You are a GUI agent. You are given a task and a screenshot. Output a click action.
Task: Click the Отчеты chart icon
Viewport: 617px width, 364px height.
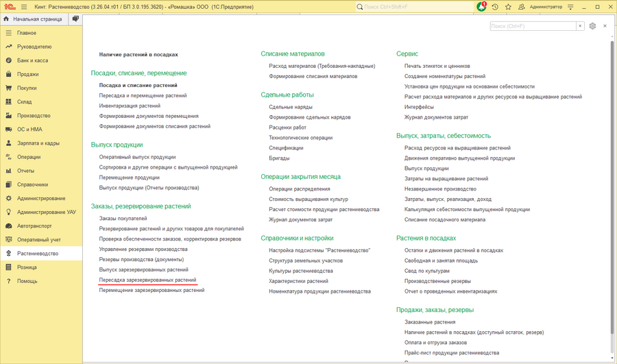[9, 171]
